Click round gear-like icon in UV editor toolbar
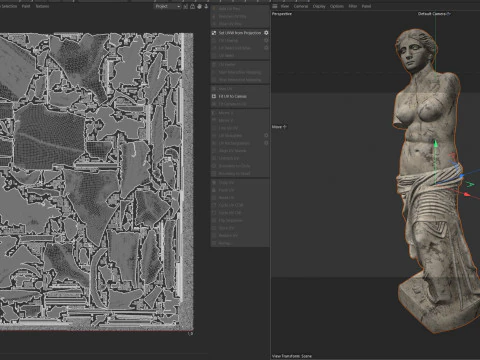Image resolution: width=480 pixels, height=360 pixels. 199,6
